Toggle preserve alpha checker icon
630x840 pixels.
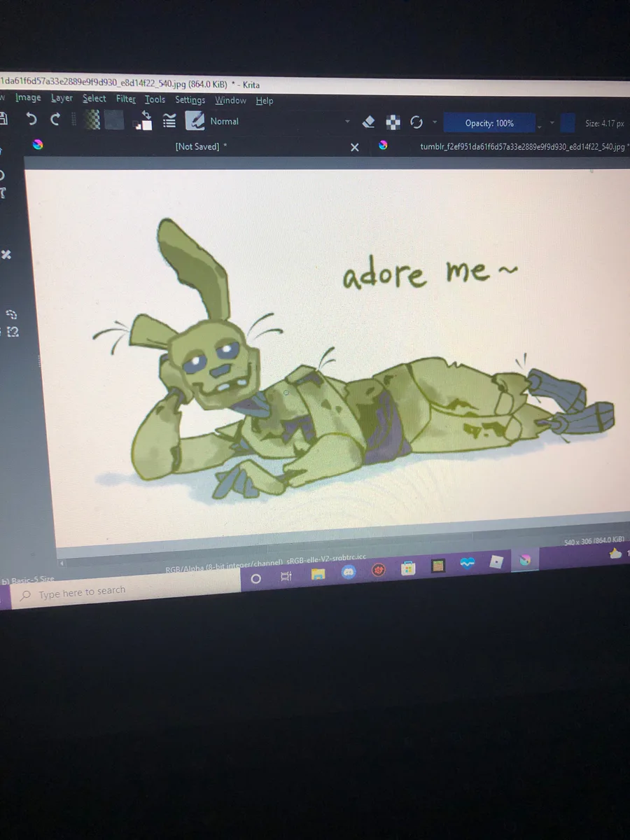(394, 122)
